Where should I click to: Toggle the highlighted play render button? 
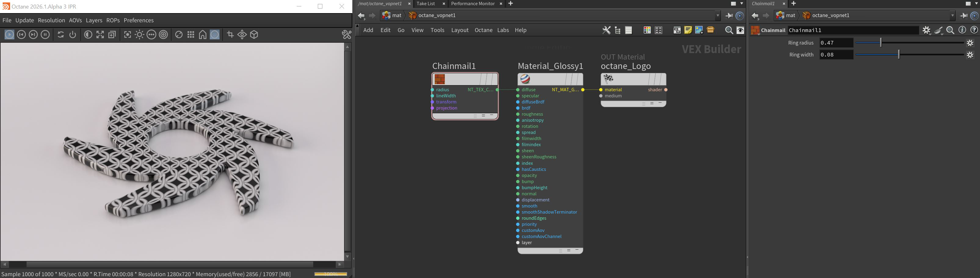(9, 34)
